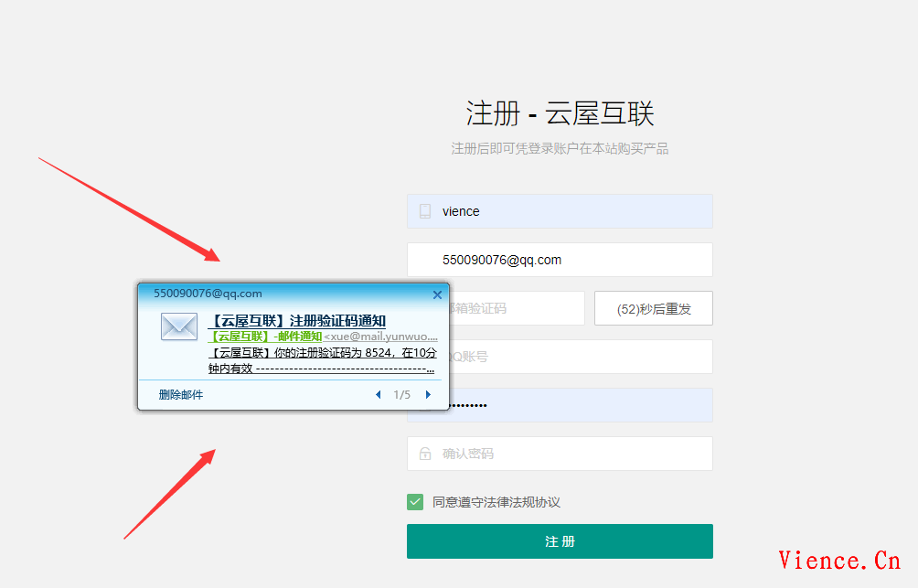
Task: Click the phone icon beside vience
Action: 424,211
